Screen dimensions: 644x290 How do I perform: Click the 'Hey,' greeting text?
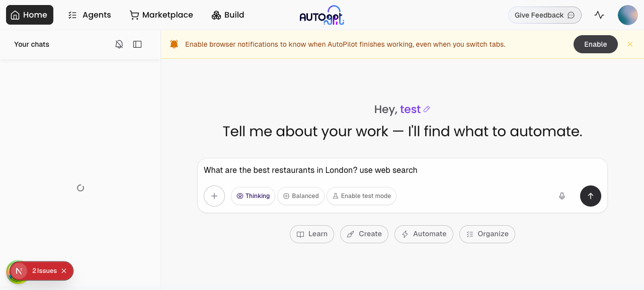coord(386,109)
